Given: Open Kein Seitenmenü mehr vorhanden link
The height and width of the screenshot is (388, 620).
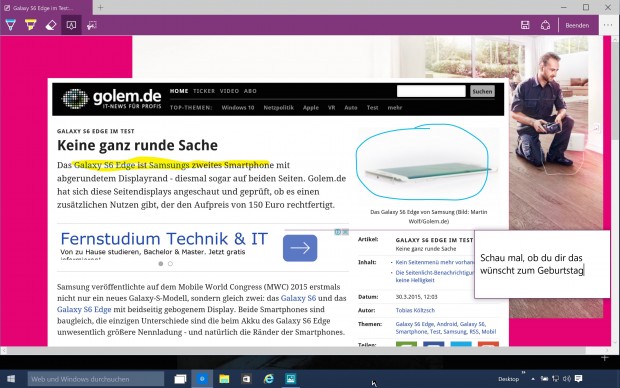Looking at the screenshot, I should [x=435, y=262].
